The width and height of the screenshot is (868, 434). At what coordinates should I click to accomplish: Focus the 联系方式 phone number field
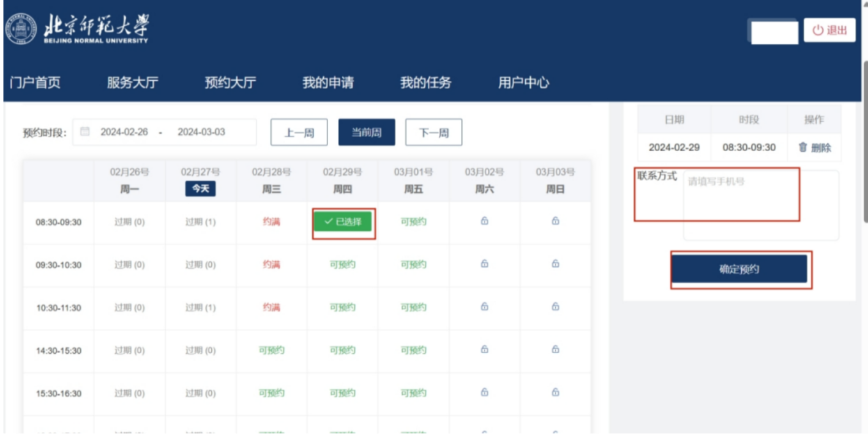pos(761,205)
